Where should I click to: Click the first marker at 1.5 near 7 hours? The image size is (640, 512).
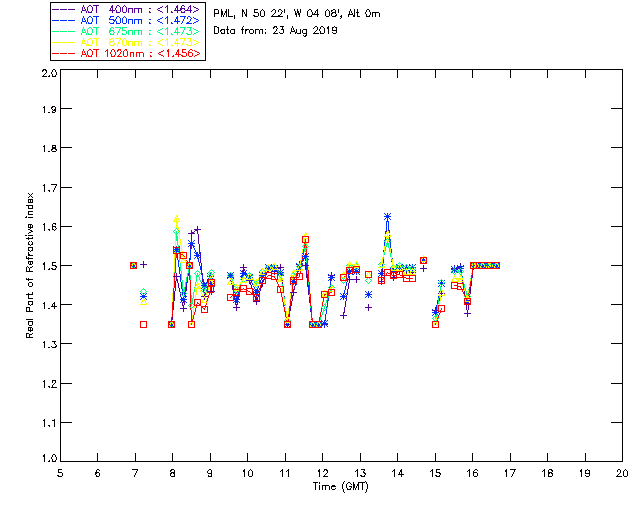[133, 265]
